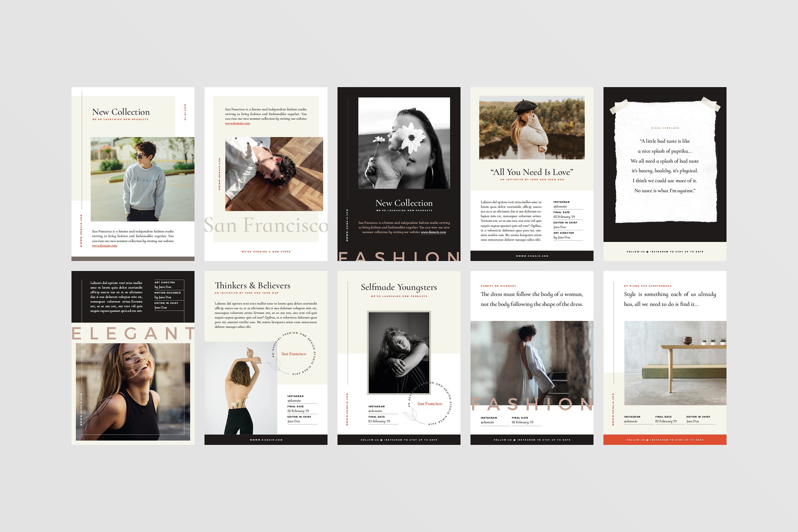Image resolution: width=798 pixels, height=532 pixels.
Task: Click the ELEGANT headline text
Action: click(133, 333)
